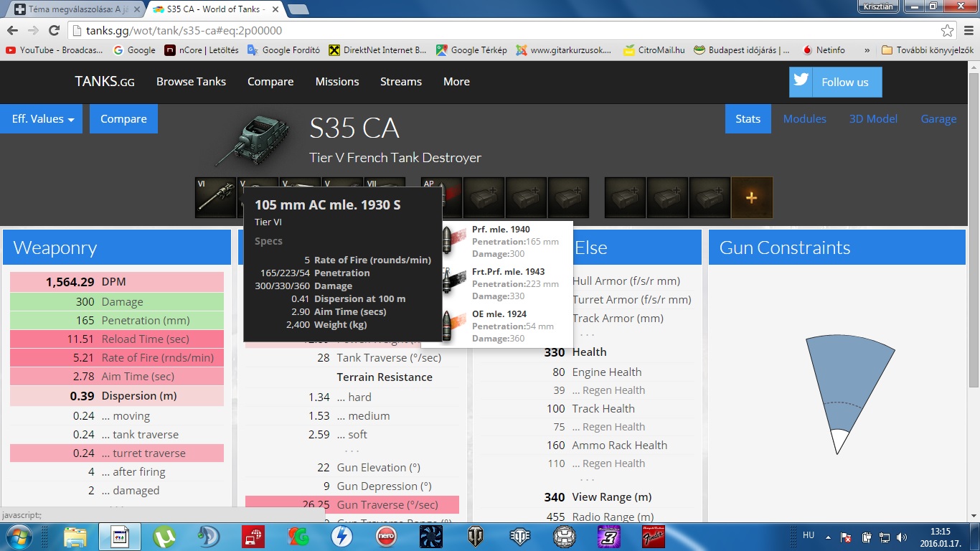The image size is (980, 551).
Task: Open the gitarkurzusok bookmark
Action: coord(565,50)
